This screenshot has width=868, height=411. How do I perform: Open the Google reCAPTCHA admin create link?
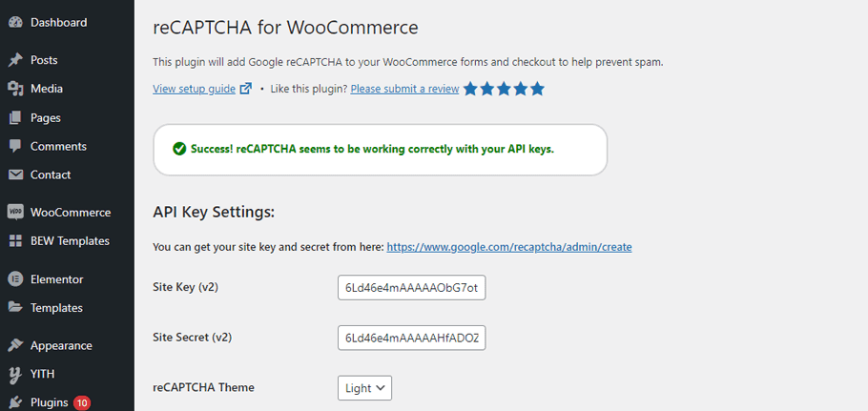point(509,247)
